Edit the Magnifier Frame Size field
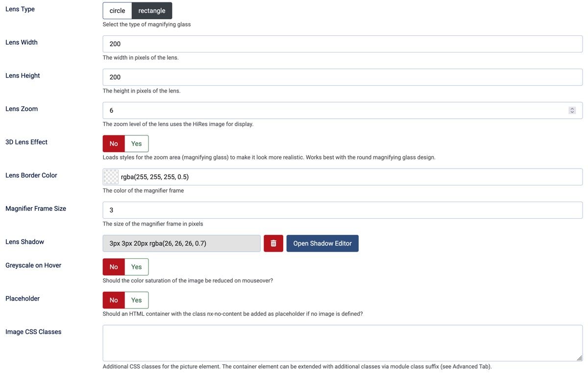Viewport: 588px width, 383px height. tap(342, 210)
